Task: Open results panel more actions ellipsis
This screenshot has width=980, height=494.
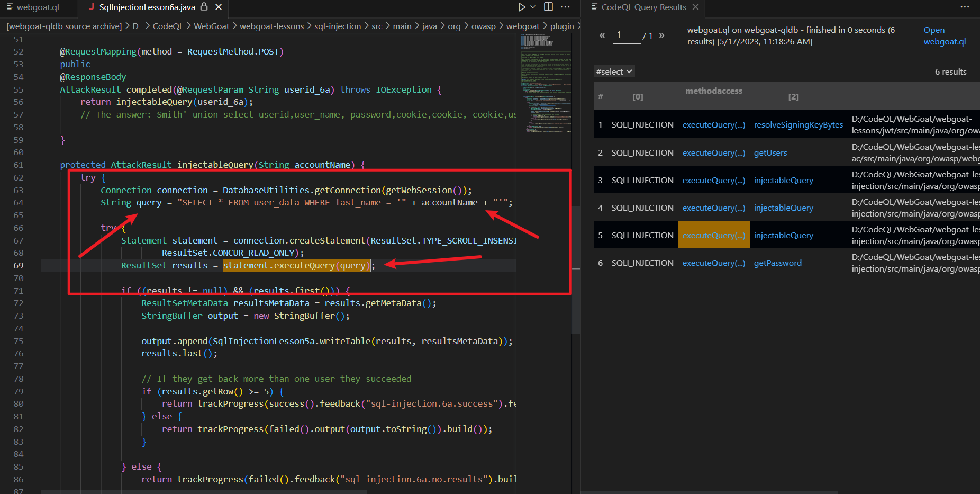Action: coord(965,7)
